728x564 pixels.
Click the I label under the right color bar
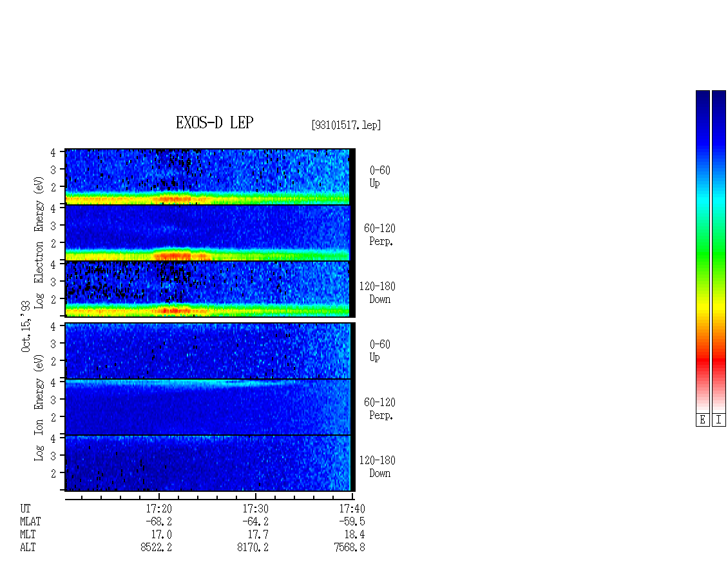point(719,420)
